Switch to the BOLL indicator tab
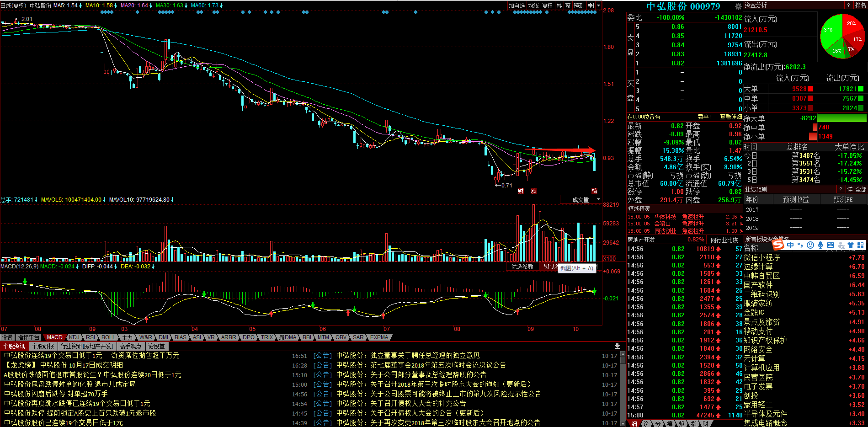868x427 pixels. pyautogui.click(x=109, y=337)
